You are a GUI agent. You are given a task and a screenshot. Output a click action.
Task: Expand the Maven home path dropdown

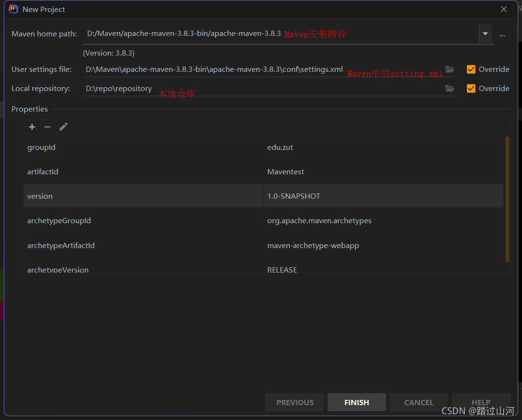(x=486, y=34)
